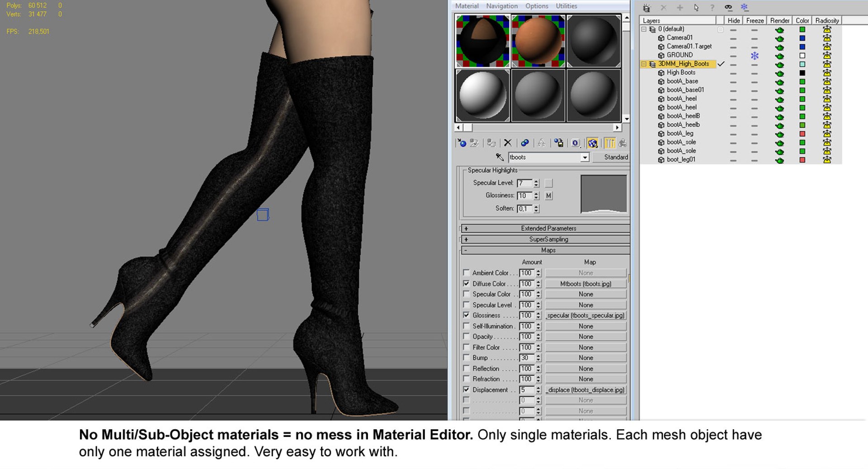Reset the map/material with the X icon
This screenshot has width=868, height=469.
(508, 143)
